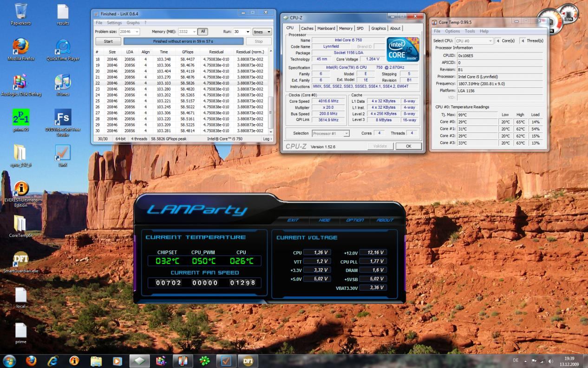Click HIDE in LANParty panel
Viewport: 588px width, 368px height.
coord(325,220)
